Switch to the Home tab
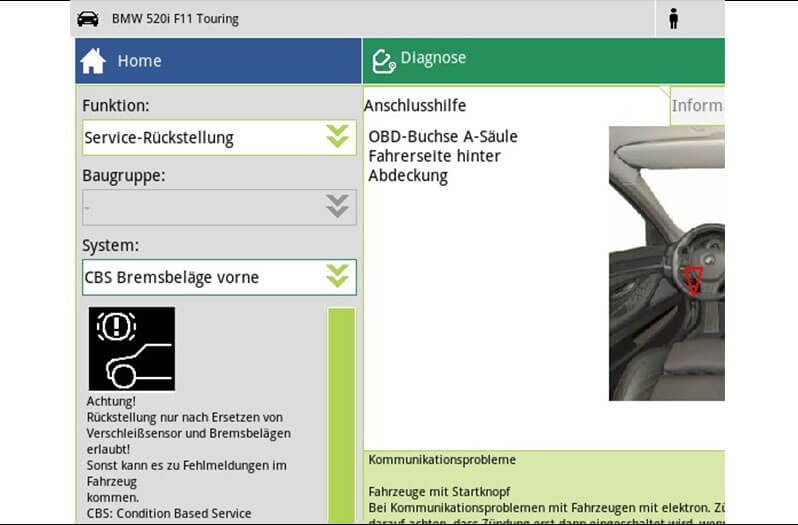Screen dimensions: 798x525 point(218,61)
